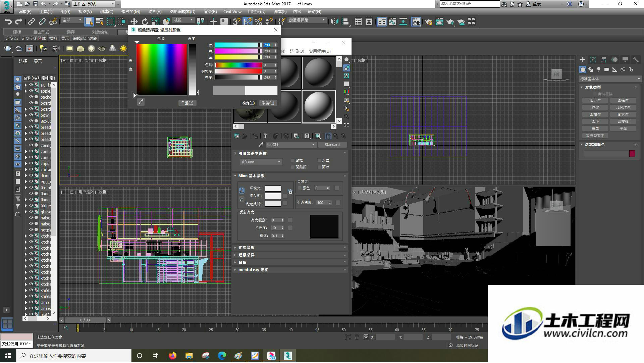Viewport: 644px width, 363px height.
Task: Enable the 双面 (2-Sided) checkbox
Action: point(319,160)
